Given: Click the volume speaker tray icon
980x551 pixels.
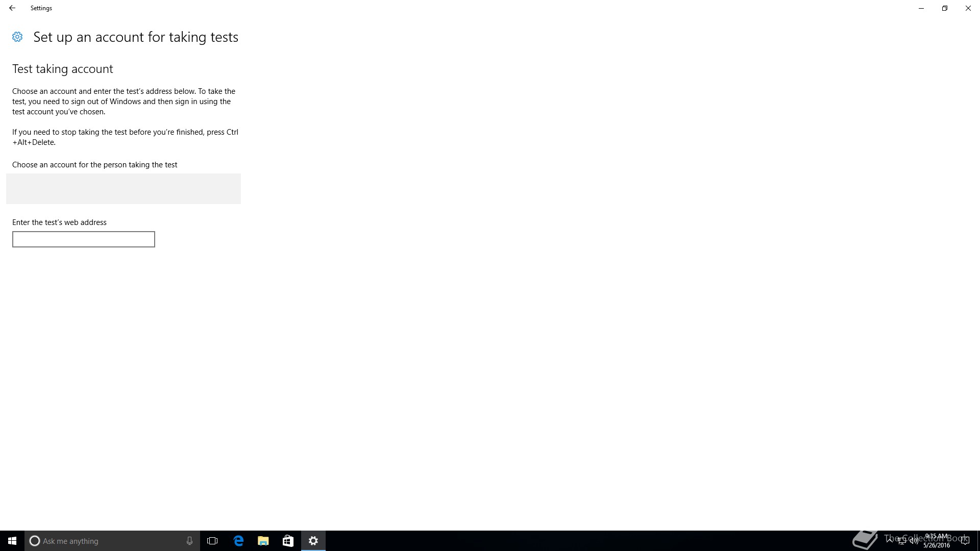Looking at the screenshot, I should [x=914, y=541].
